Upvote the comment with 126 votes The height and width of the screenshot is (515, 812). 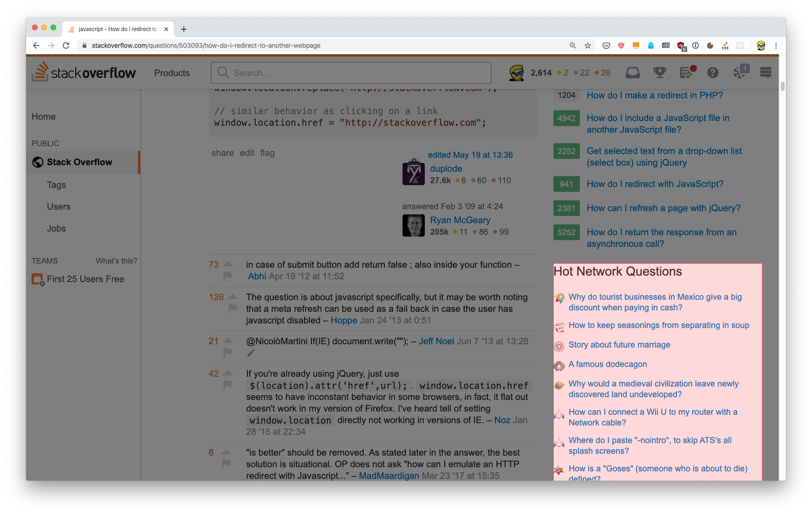233,297
